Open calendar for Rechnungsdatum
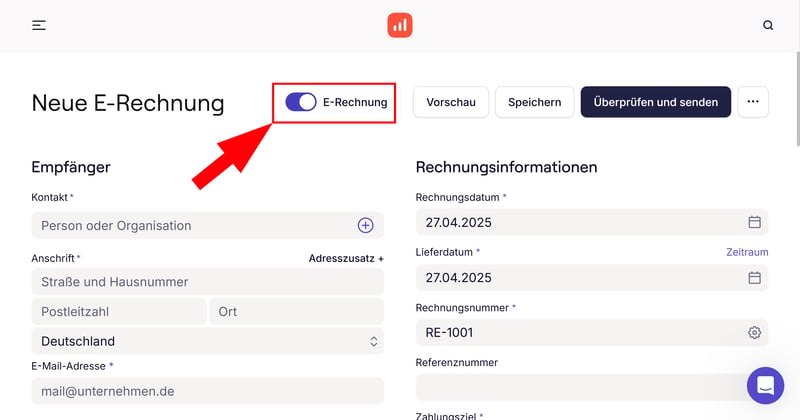Screen dimensions: 800x420 point(755,222)
